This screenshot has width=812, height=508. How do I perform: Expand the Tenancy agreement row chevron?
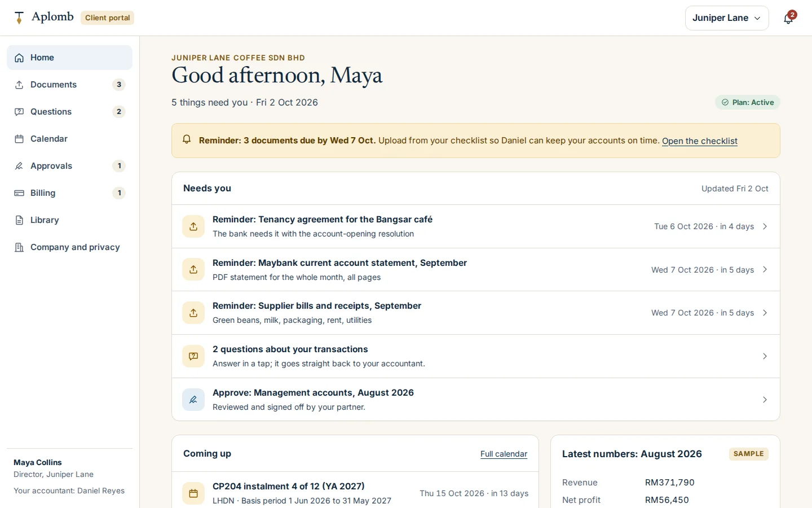tap(765, 226)
